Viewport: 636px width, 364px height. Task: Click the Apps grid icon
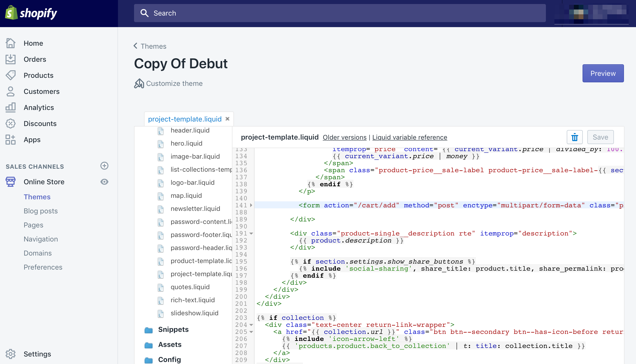[x=11, y=140]
